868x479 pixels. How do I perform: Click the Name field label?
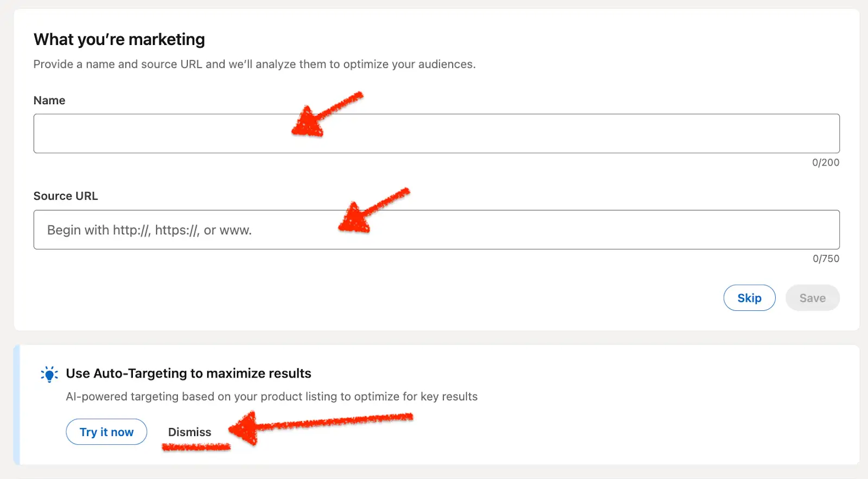(x=49, y=100)
